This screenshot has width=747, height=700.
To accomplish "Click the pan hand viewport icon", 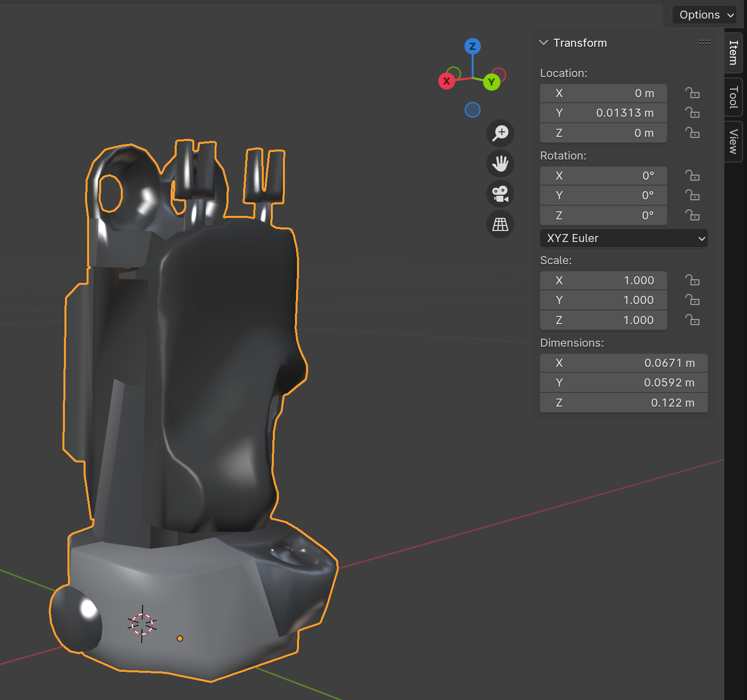I will tap(500, 164).
